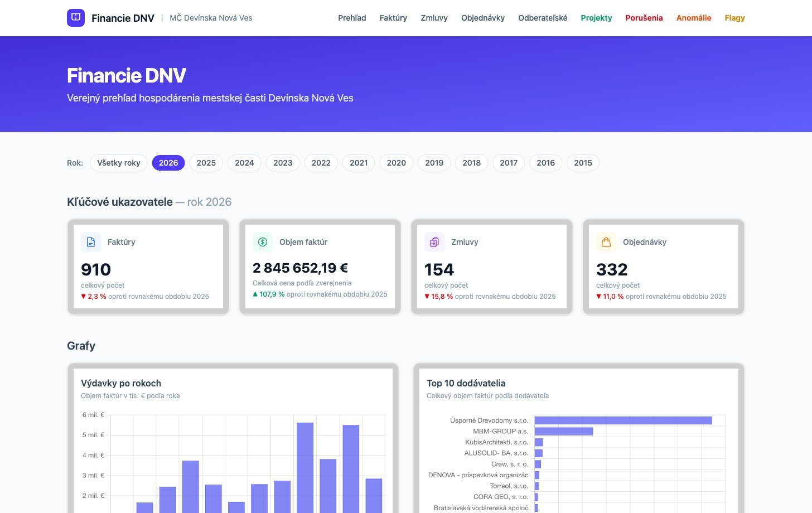Open the Anomálie navigation link
Image resolution: width=812 pixels, height=513 pixels.
[x=694, y=18]
